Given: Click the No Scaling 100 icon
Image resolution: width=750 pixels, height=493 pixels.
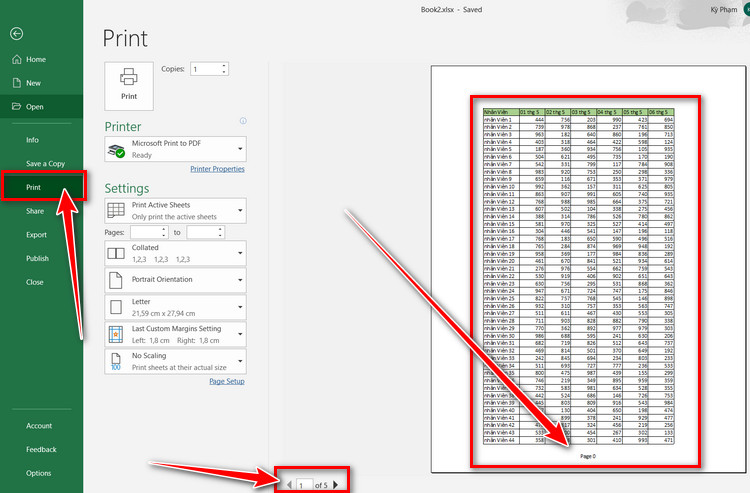Looking at the screenshot, I should (116, 362).
